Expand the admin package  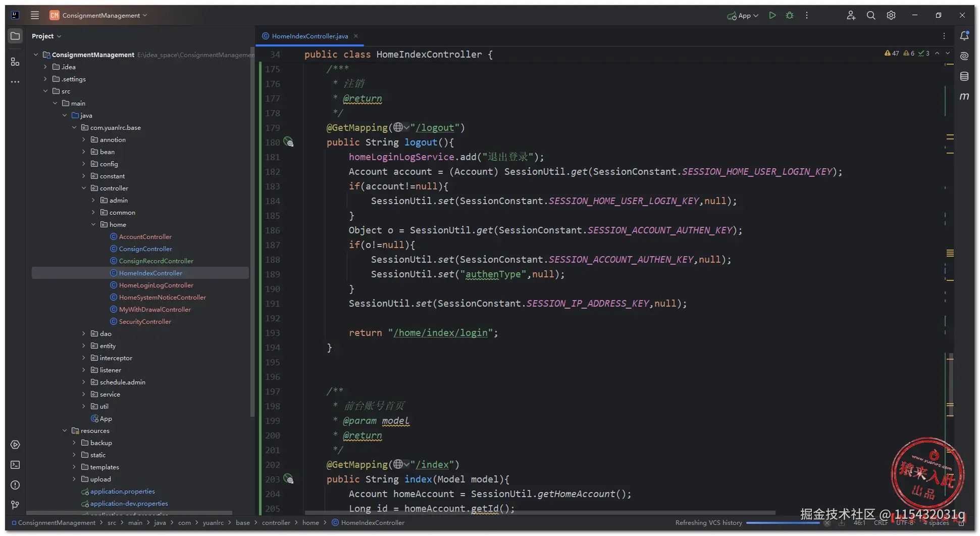pyautogui.click(x=93, y=200)
